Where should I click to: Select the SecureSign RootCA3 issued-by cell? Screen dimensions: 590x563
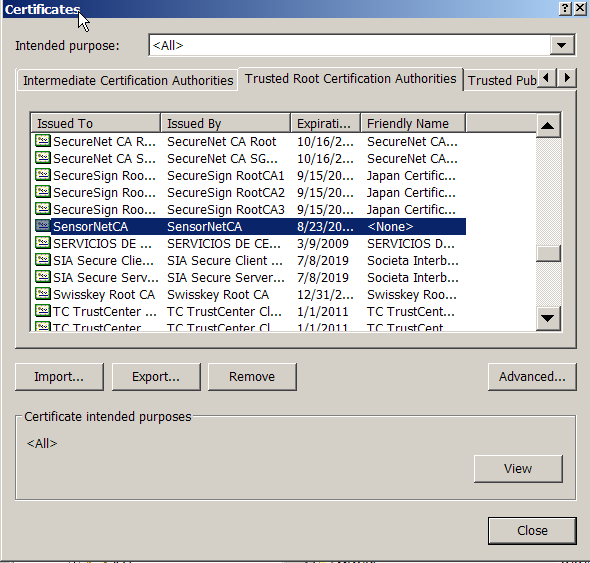point(226,210)
